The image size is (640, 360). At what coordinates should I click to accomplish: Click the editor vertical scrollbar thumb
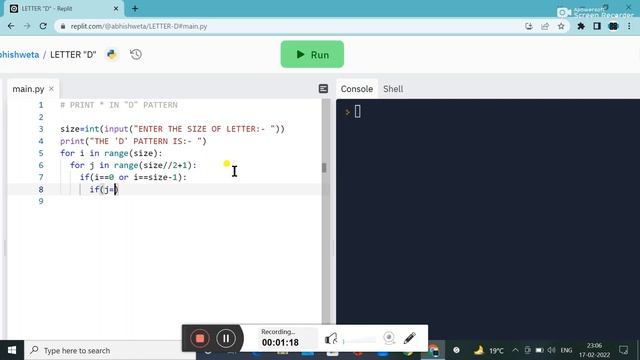[x=324, y=167]
